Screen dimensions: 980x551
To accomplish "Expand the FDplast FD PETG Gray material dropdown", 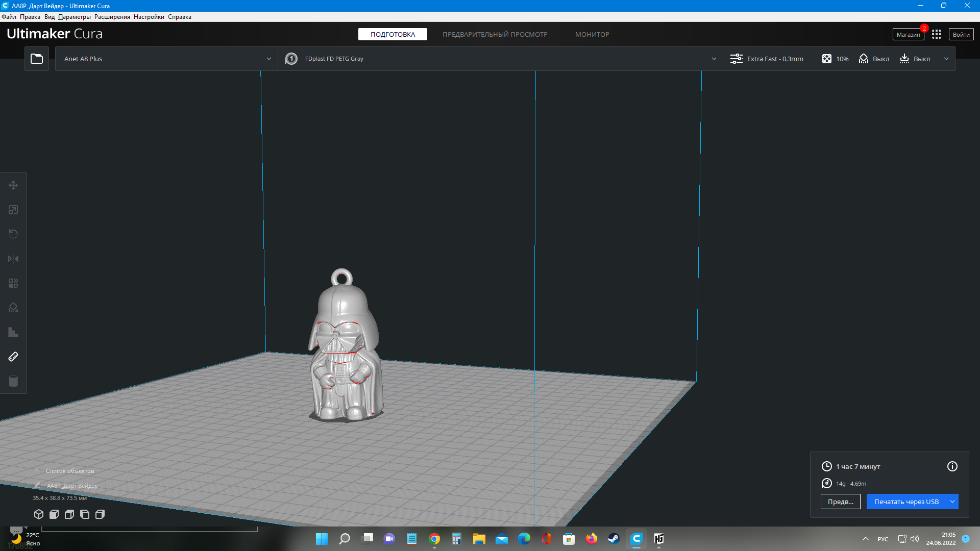I will [714, 59].
